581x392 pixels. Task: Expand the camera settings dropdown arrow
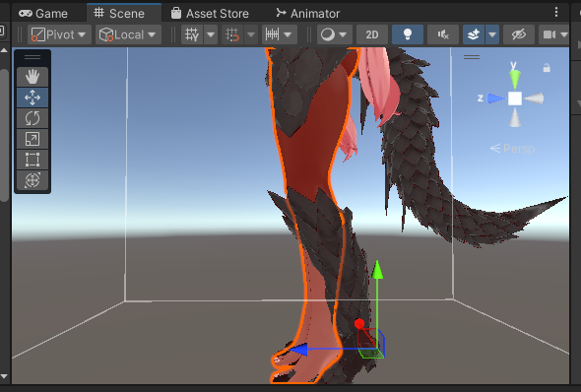tap(564, 34)
